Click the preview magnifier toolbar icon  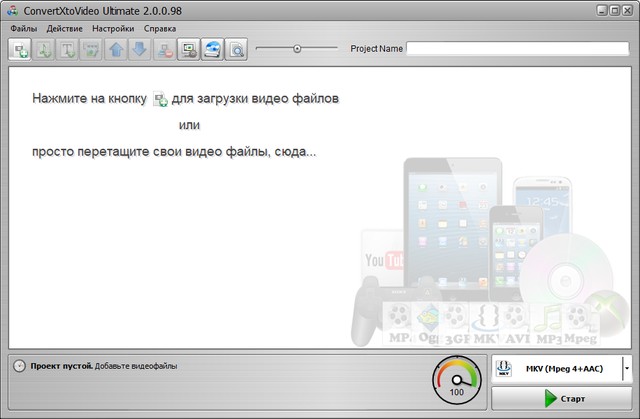pyautogui.click(x=236, y=49)
